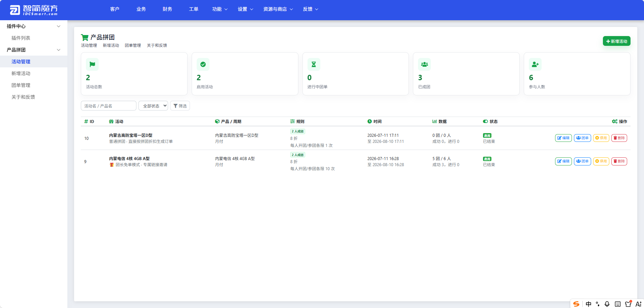Click the gift icon in 活动 column header
Viewport: 644px width, 308px height.
pyautogui.click(x=111, y=121)
